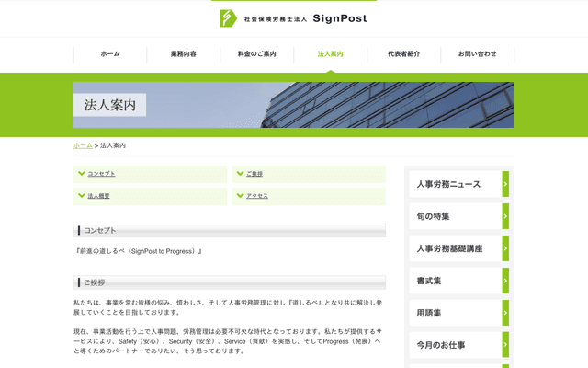Select the 法人案内 navigation item
Screen dimensions: 588x368
pos(331,54)
